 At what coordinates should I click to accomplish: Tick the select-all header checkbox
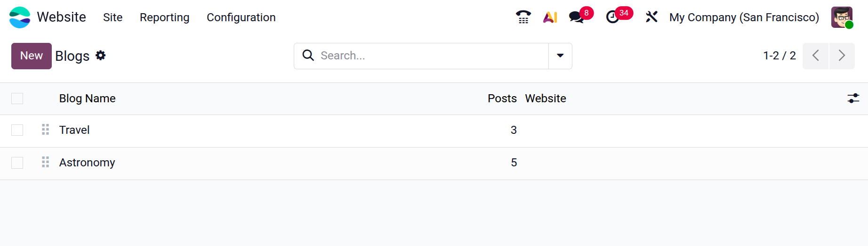pyautogui.click(x=17, y=98)
